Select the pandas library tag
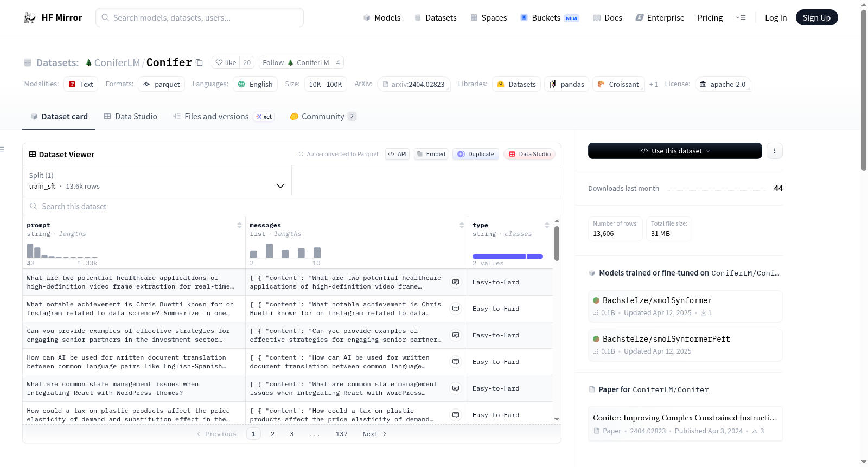 point(567,85)
